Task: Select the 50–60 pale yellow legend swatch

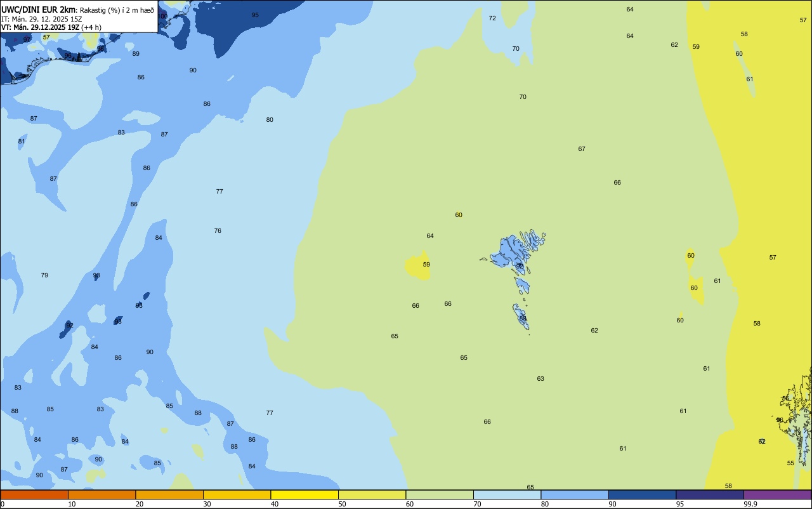Action: click(372, 494)
